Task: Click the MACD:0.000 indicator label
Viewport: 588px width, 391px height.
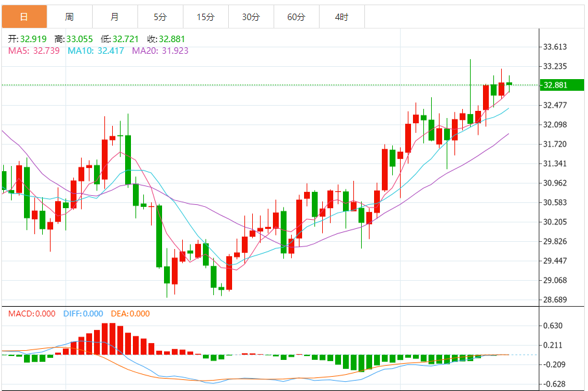Action: [x=32, y=314]
